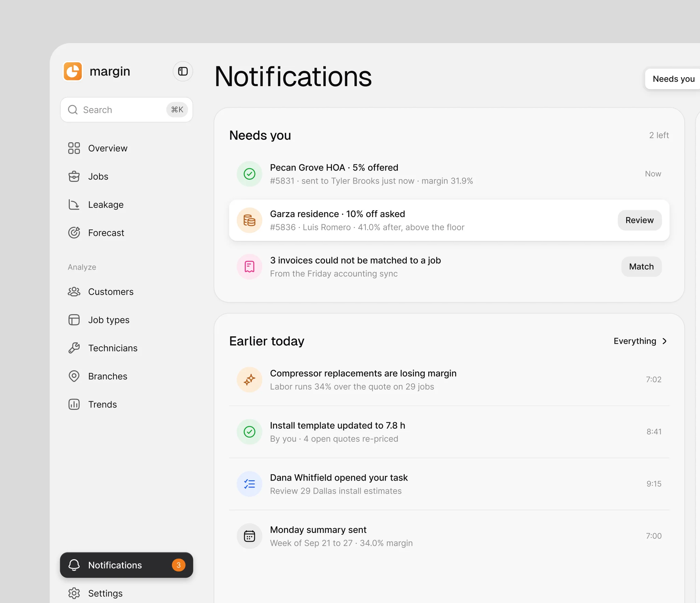Click the Forecast target icon
Image resolution: width=700 pixels, height=603 pixels.
tap(74, 233)
